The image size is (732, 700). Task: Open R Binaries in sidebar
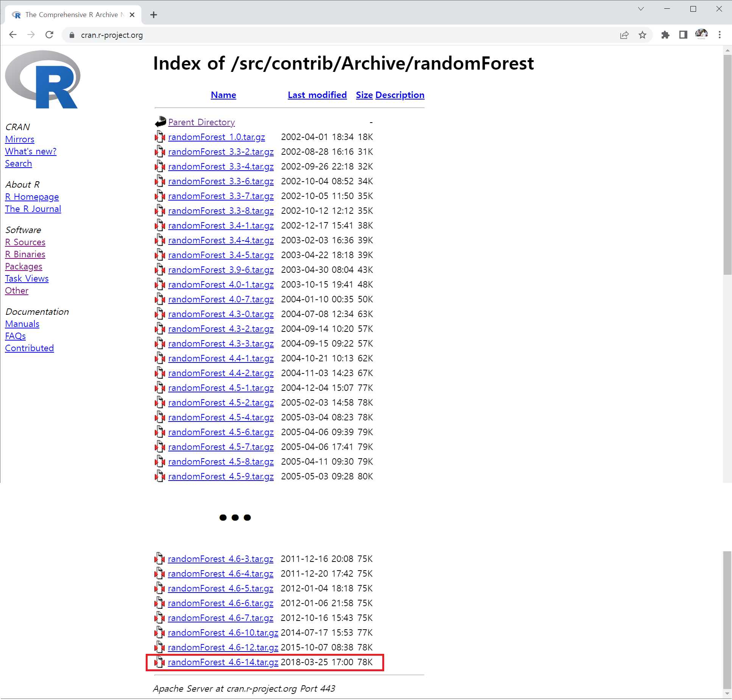25,254
